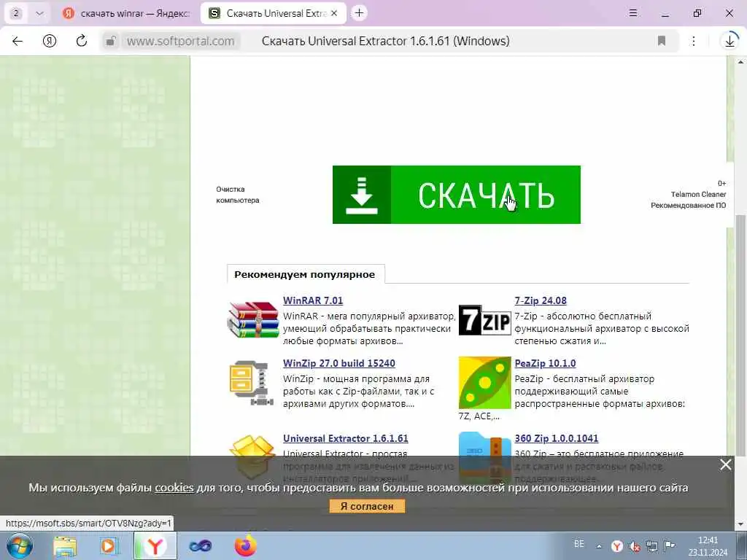Screen dimensions: 747x560
Task: Open the PeaZip 10.1.0 link
Action: tap(545, 363)
